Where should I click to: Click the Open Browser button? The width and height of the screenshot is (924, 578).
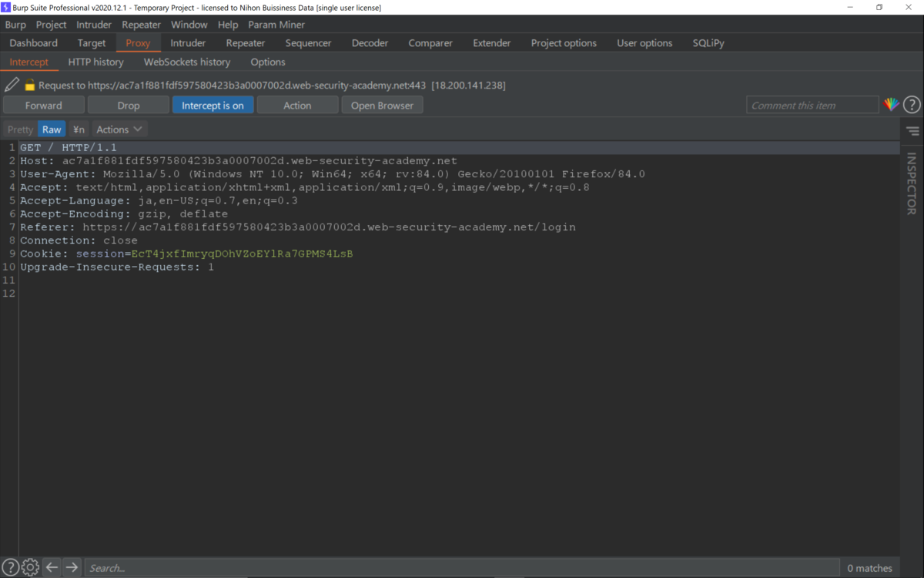[x=382, y=106]
